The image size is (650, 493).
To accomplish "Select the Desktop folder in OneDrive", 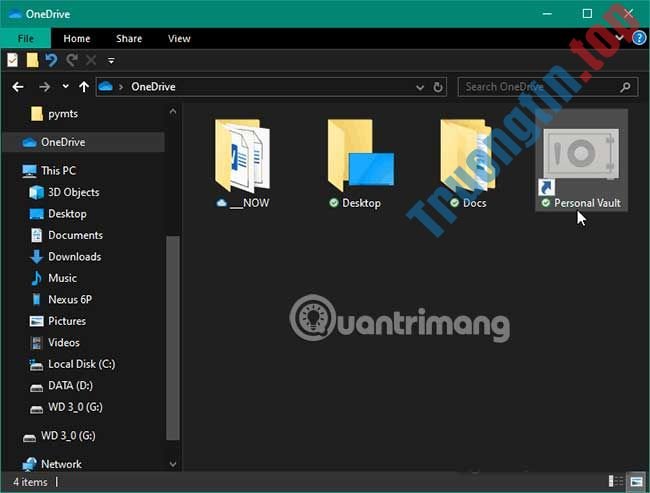I will pos(361,163).
